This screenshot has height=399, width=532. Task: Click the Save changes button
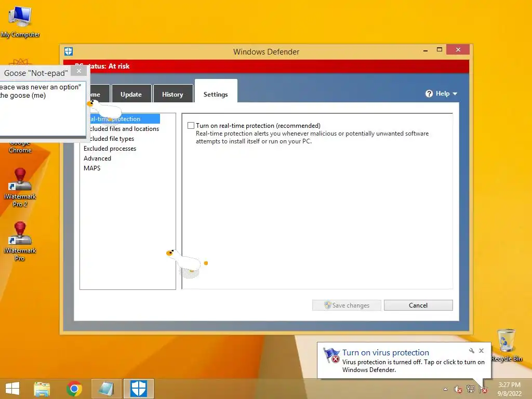click(347, 305)
